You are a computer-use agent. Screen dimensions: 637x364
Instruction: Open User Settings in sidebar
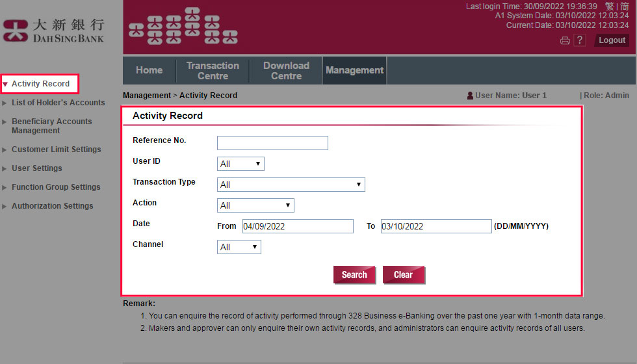tap(36, 168)
